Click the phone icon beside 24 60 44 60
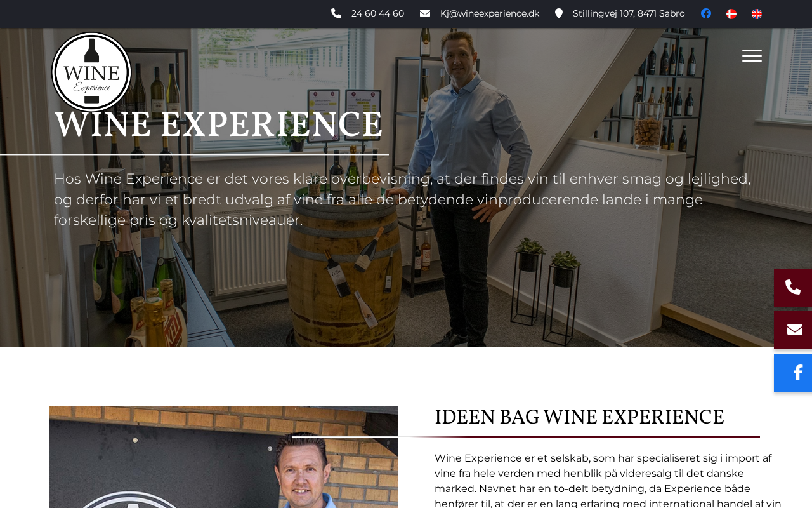Viewport: 812px width, 508px height. [x=336, y=13]
